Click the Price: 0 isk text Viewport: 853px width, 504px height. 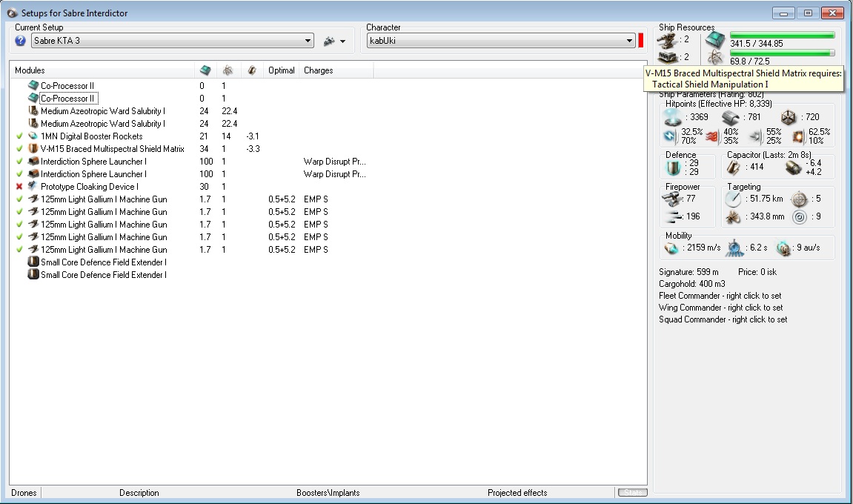[757, 271]
